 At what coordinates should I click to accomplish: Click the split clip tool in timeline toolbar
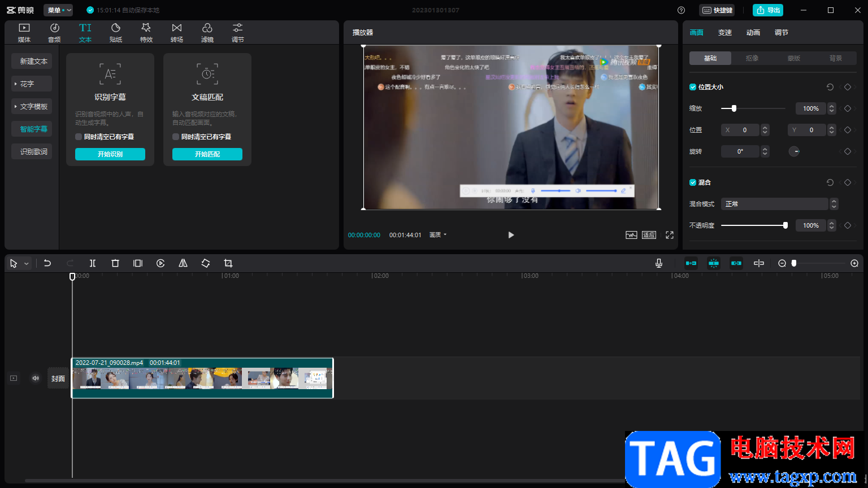point(93,263)
